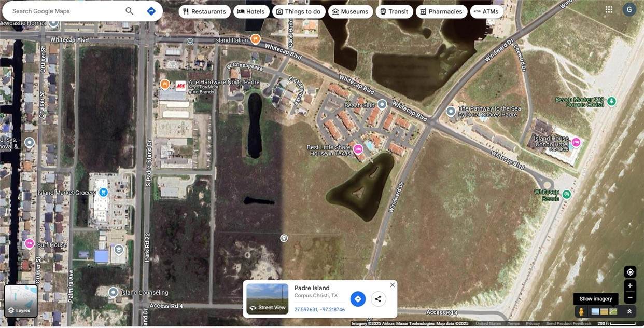The image size is (644, 328).
Task: Open the Google apps grid
Action: [609, 10]
